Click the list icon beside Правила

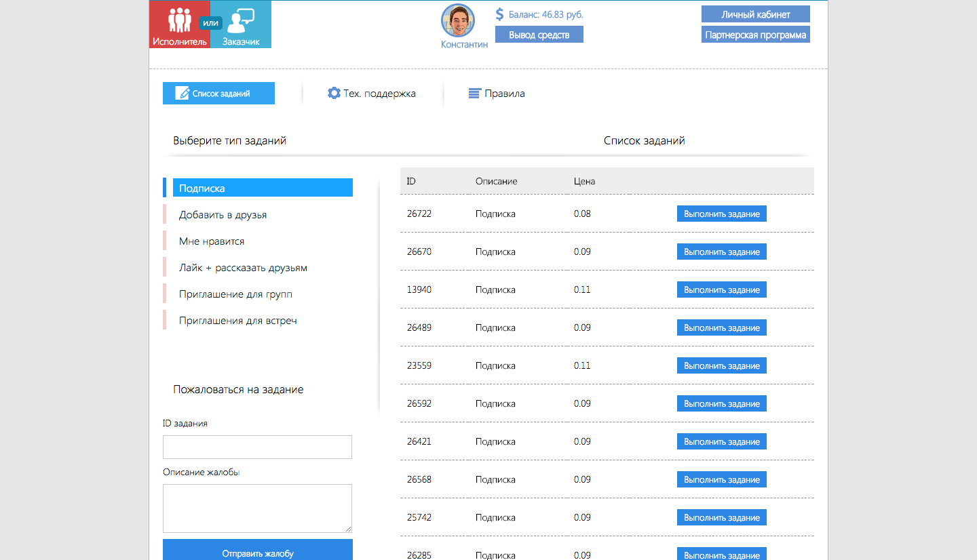475,94
